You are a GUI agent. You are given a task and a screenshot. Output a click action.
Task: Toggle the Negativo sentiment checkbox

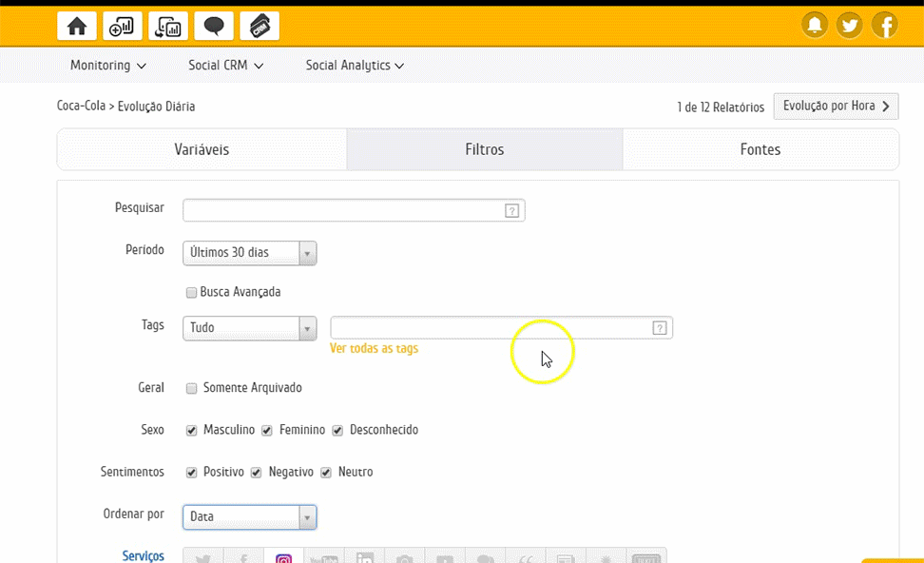257,473
